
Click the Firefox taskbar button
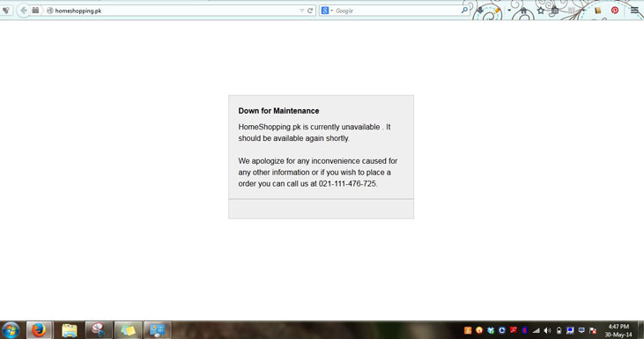click(x=39, y=330)
